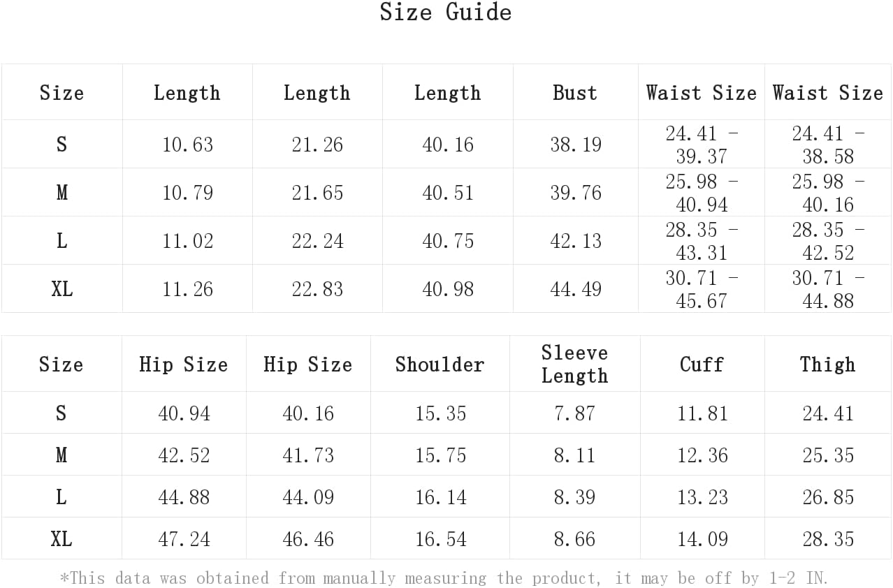Click the manual measuring disclaimer text
The width and height of the screenshot is (893, 588).
coord(444,578)
